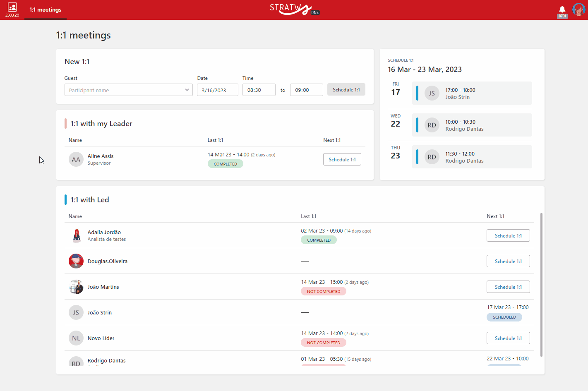The image size is (588, 391).
Task: Click Douglas.Oliveira's avatar picture
Action: (76, 261)
